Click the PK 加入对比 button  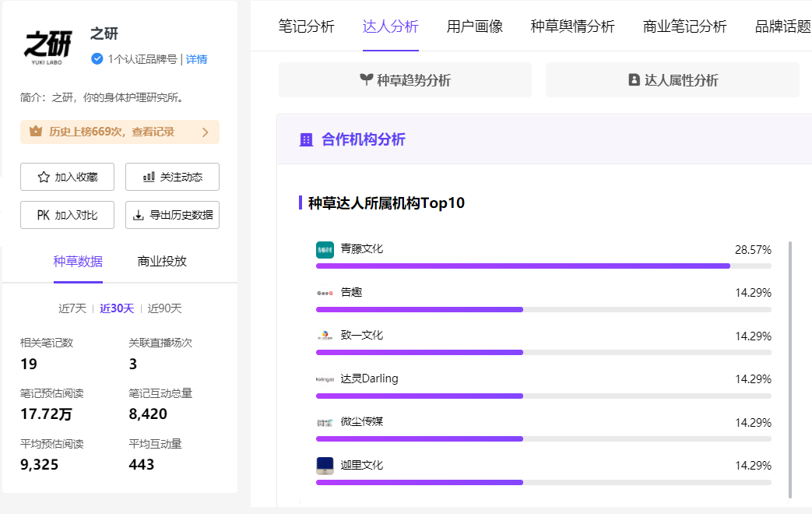tap(67, 215)
